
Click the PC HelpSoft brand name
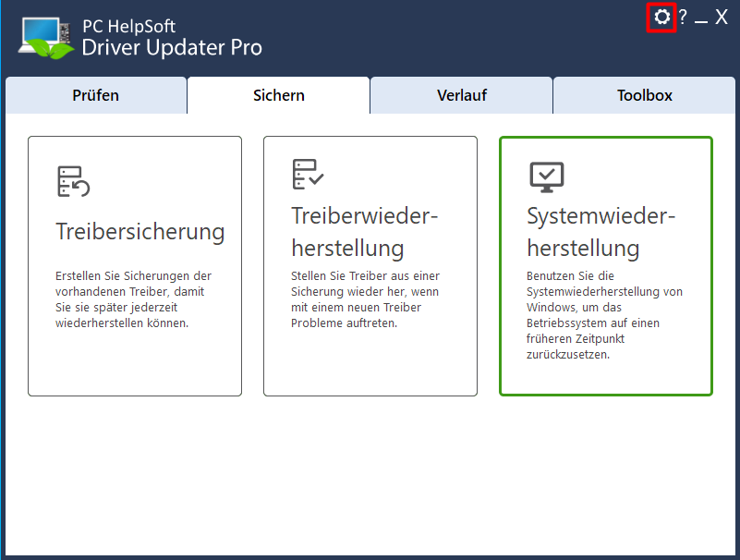[x=128, y=27]
